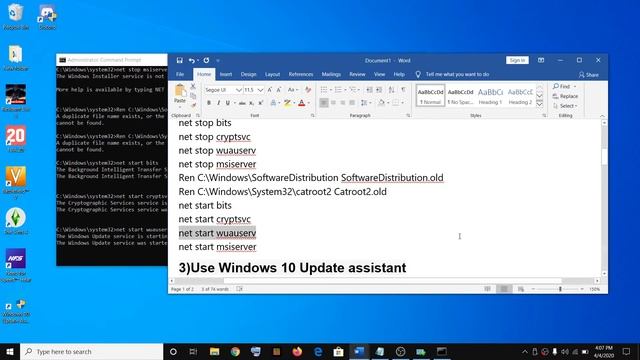Open proofing status in status bar

click(240, 289)
